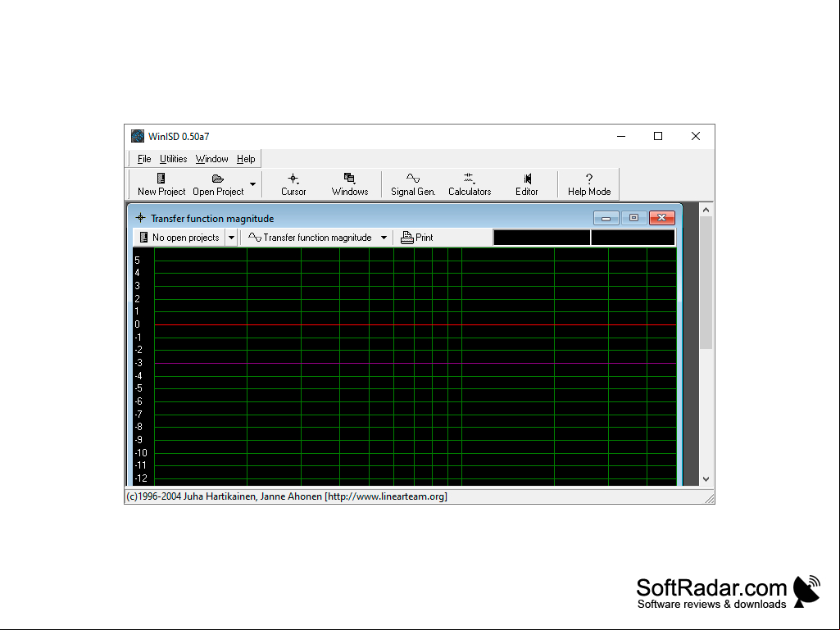
Task: Close the WinISD main window
Action: tap(696, 136)
